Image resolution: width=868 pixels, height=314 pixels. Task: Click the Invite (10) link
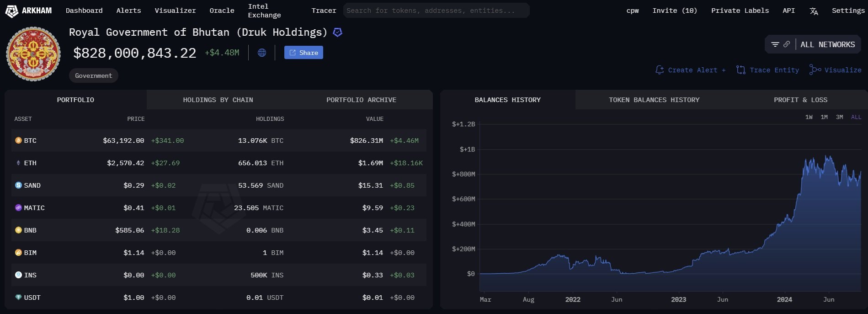pyautogui.click(x=675, y=11)
